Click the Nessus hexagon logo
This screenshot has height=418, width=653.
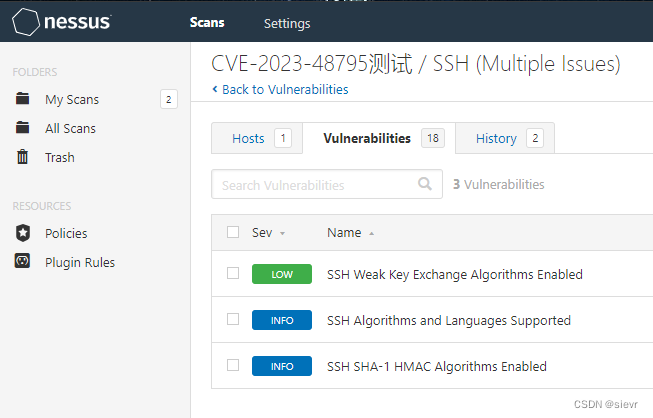pyautogui.click(x=26, y=22)
